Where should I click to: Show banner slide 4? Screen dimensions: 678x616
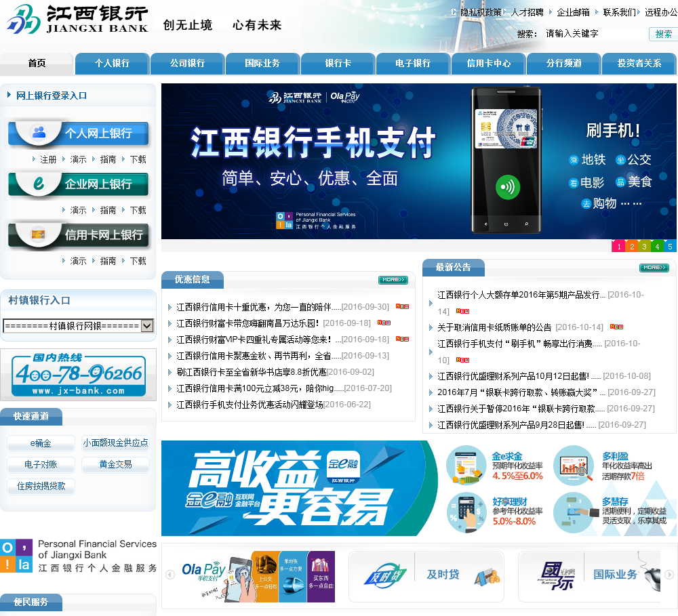click(x=657, y=246)
